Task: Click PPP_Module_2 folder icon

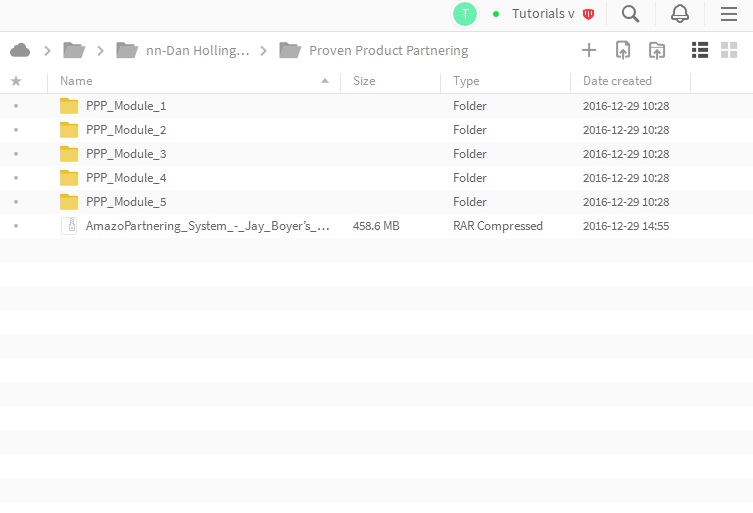Action: coord(69,130)
